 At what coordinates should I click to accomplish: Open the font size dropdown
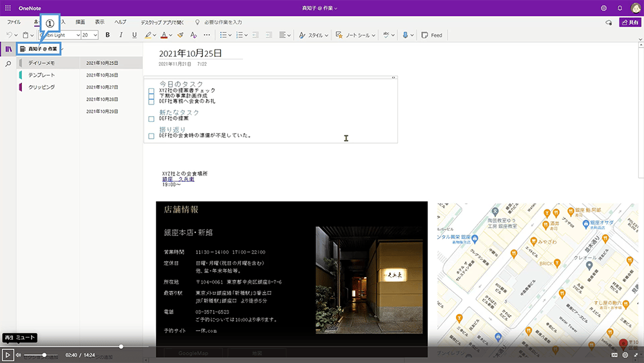pos(90,35)
